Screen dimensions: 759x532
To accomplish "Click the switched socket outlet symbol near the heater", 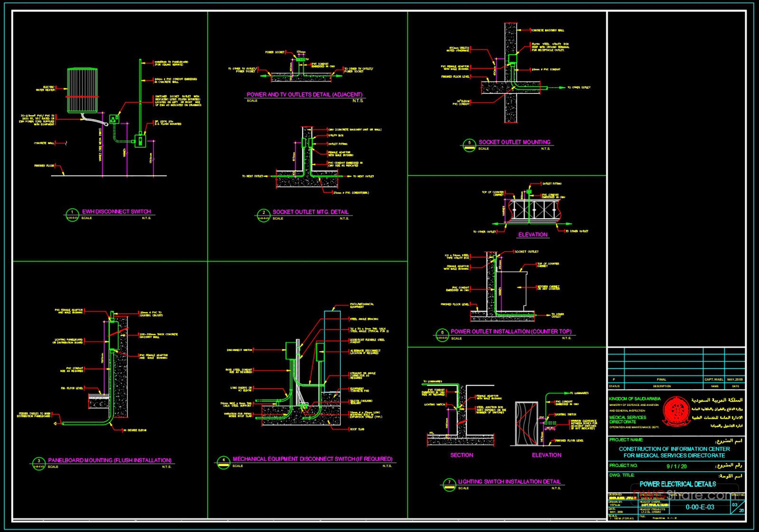I will (114, 119).
